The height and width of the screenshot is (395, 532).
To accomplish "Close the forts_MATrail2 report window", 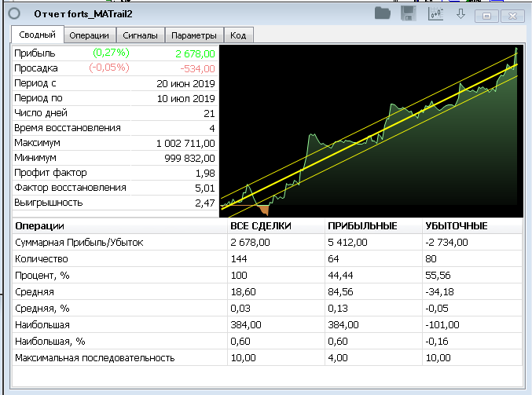I will (x=512, y=15).
